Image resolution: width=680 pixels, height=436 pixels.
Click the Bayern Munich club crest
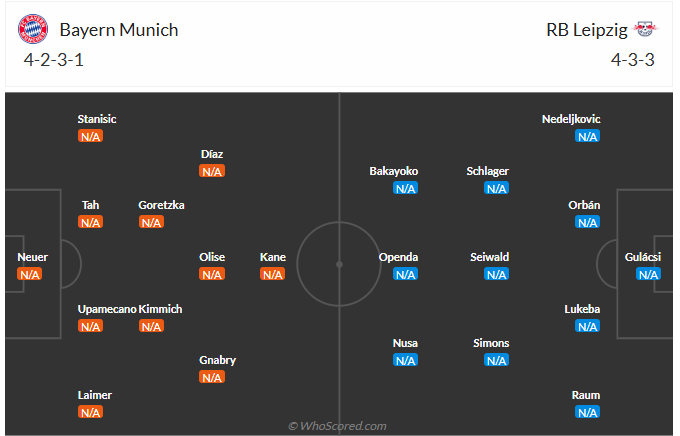click(x=33, y=30)
